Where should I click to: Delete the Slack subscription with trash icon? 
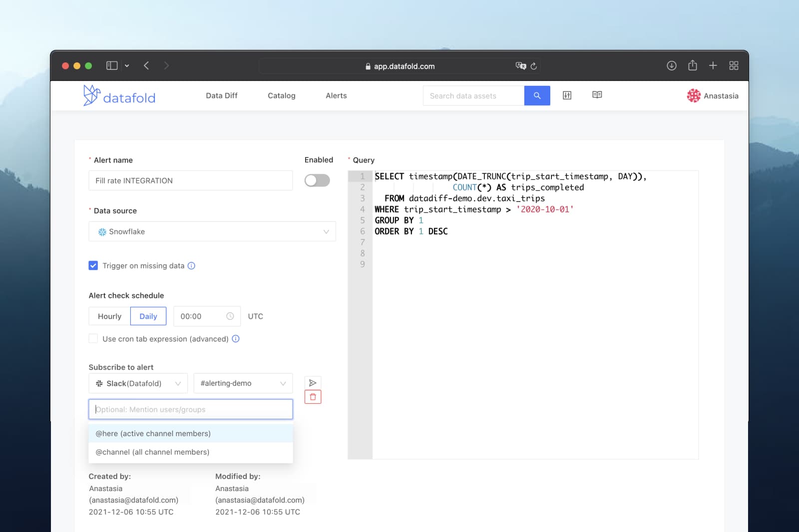pos(313,397)
